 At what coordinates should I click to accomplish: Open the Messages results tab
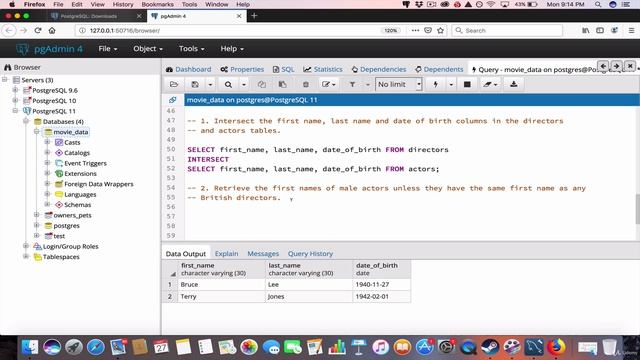pos(263,253)
